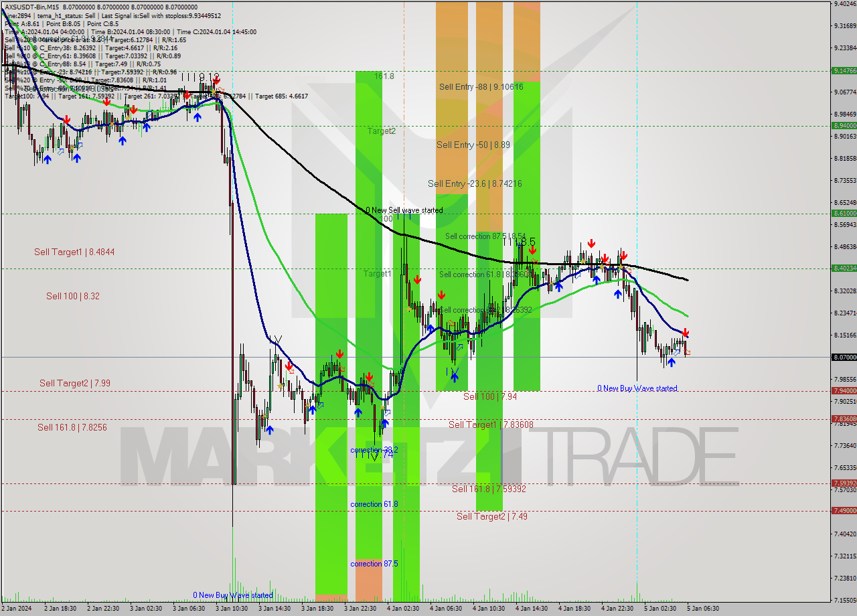857x616 pixels.
Task: Click the '3 Jan 10:30' time-axis label
Action: coord(231,609)
